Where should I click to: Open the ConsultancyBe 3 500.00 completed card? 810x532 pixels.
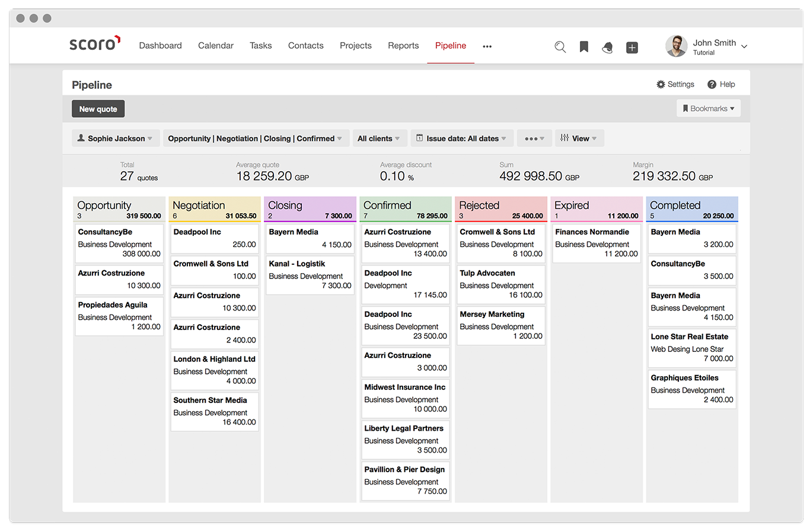tap(692, 270)
